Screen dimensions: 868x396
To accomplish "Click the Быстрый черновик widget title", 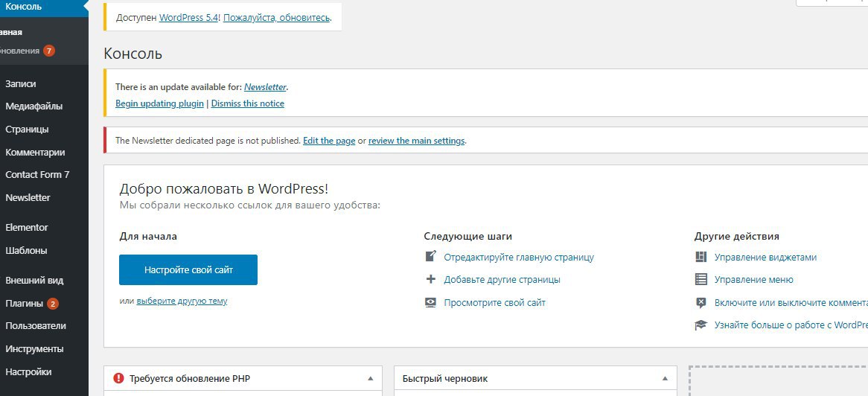I will [x=445, y=379].
